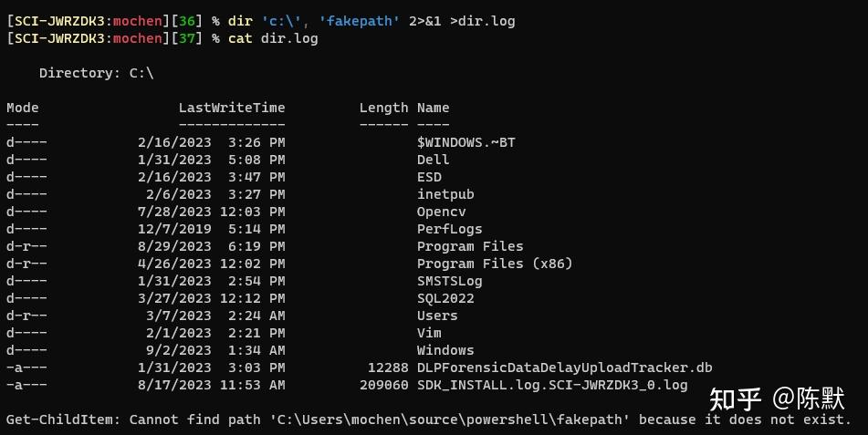868x435 pixels.
Task: Click the 'Users' folder name
Action: (437, 316)
